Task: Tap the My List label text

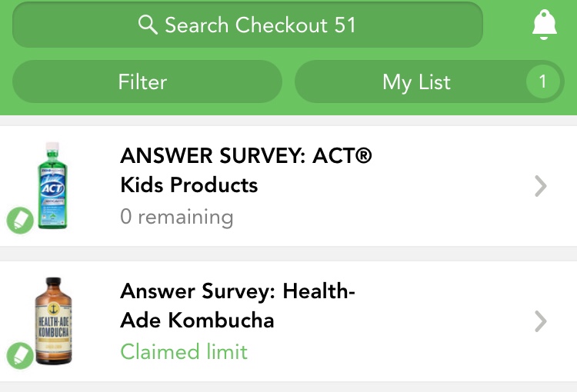Action: pos(416,82)
